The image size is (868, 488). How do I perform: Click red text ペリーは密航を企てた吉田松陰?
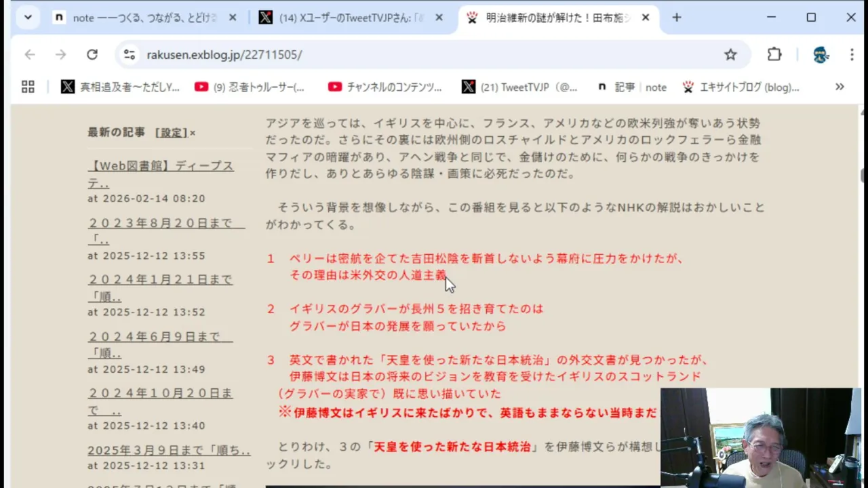tap(486, 267)
